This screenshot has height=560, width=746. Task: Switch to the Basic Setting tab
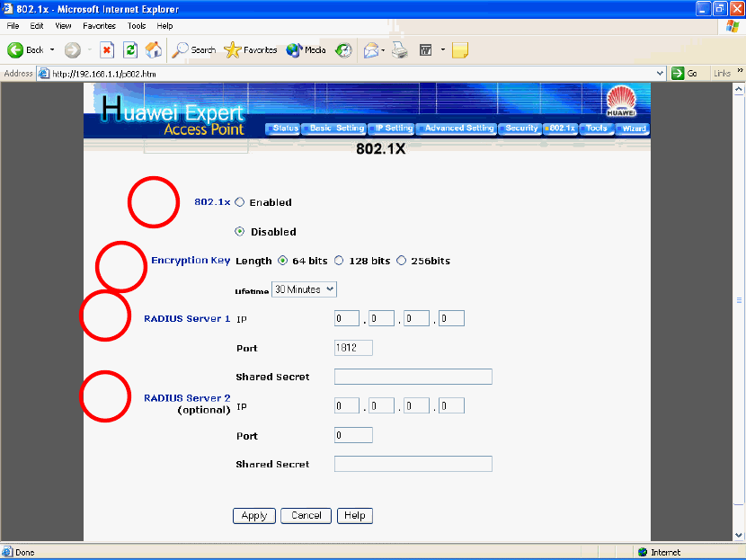[x=333, y=129]
